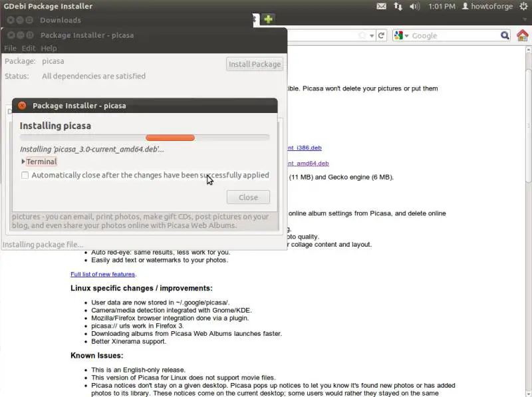Open Edit menu in Package Installer
This screenshot has width=532, height=397.
click(29, 48)
